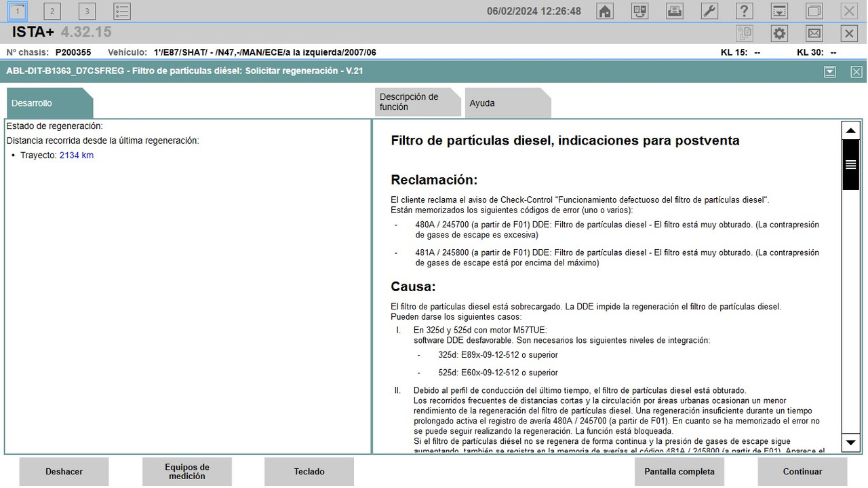Click the Equipos de medición button
The height and width of the screenshot is (488, 868).
click(186, 472)
